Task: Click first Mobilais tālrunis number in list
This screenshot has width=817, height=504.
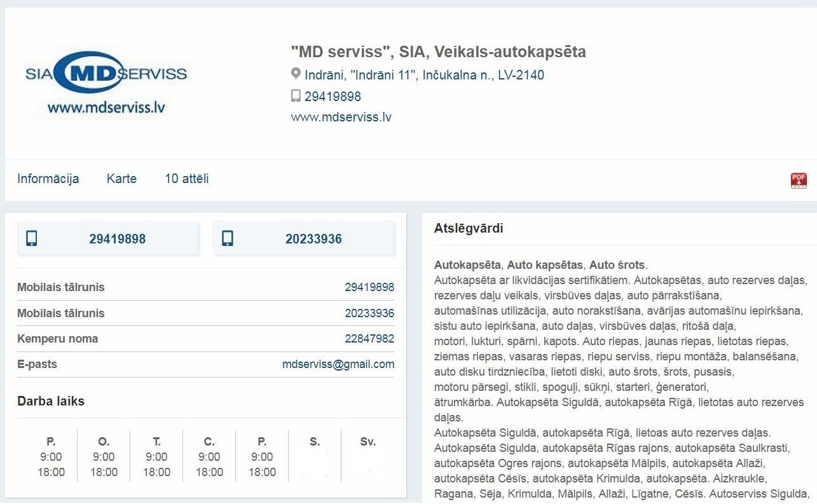Action: tap(369, 287)
